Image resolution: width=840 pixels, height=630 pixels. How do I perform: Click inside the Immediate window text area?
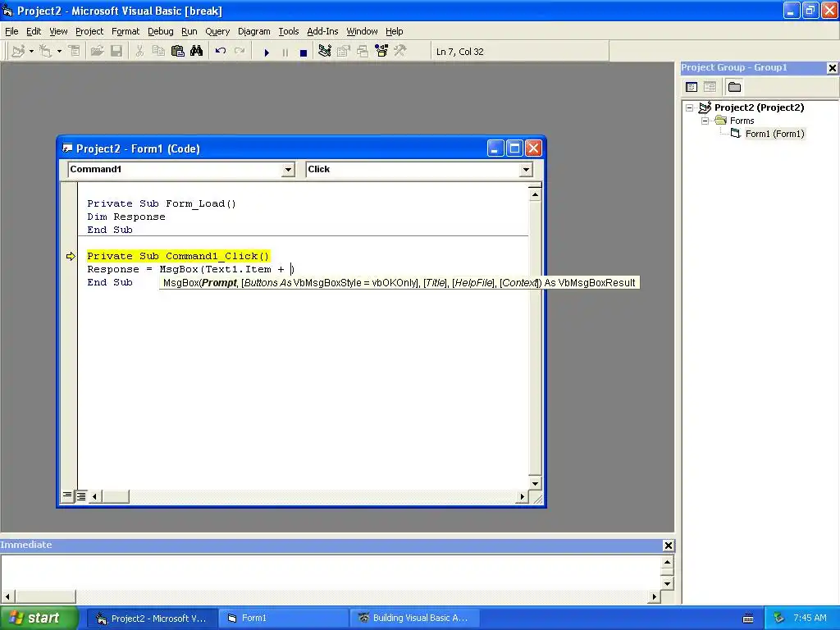331,572
